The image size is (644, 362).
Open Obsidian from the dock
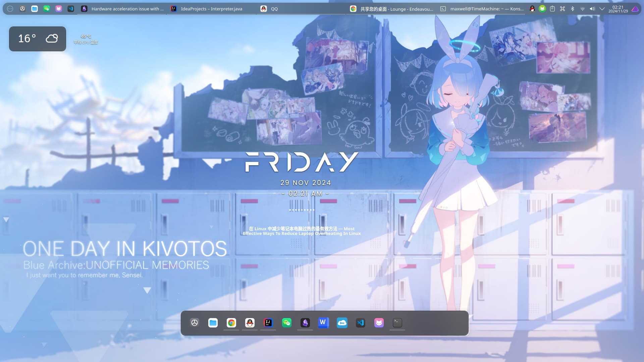(305, 323)
